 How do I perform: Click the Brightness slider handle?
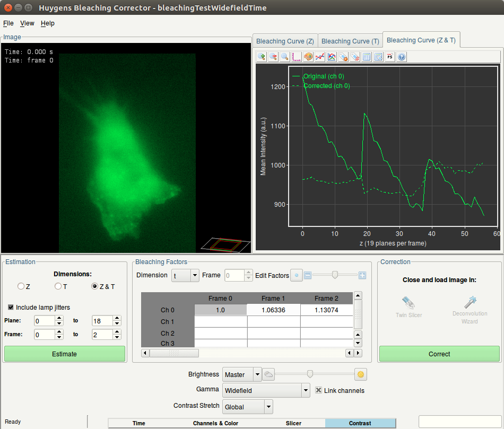click(x=310, y=374)
